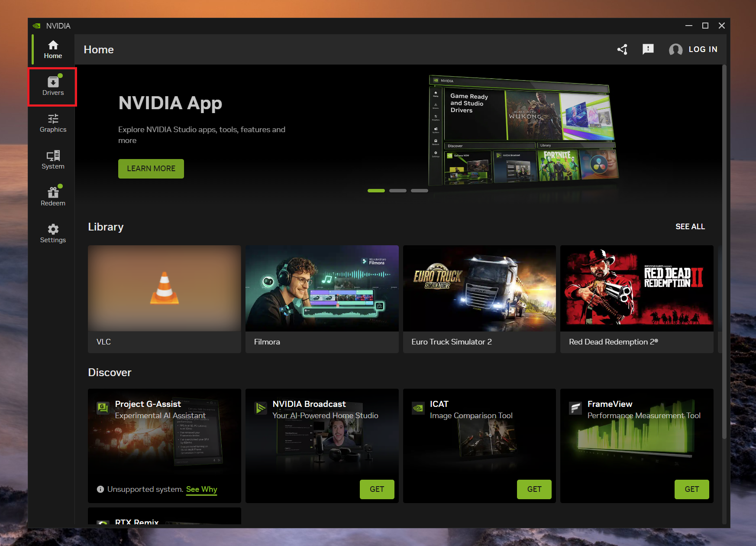
Task: Select the second carousel page indicator
Action: coord(397,190)
